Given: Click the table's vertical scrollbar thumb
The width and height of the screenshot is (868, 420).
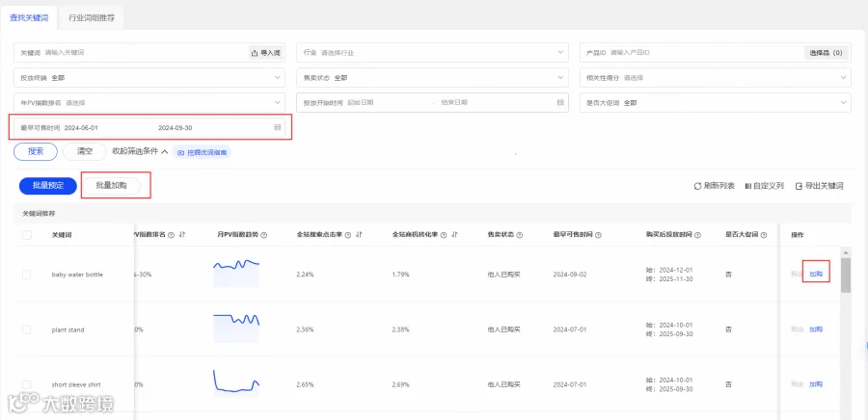Looking at the screenshot, I should [845, 275].
